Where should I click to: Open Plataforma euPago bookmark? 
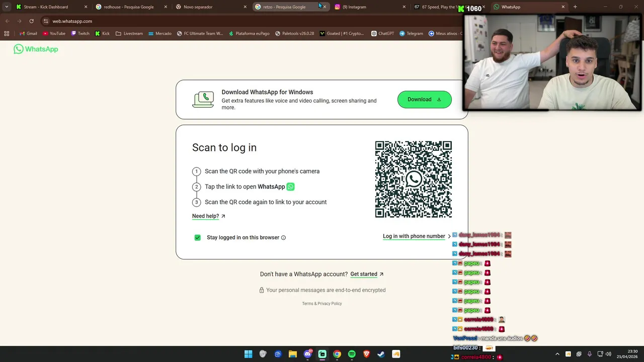pyautogui.click(x=249, y=34)
